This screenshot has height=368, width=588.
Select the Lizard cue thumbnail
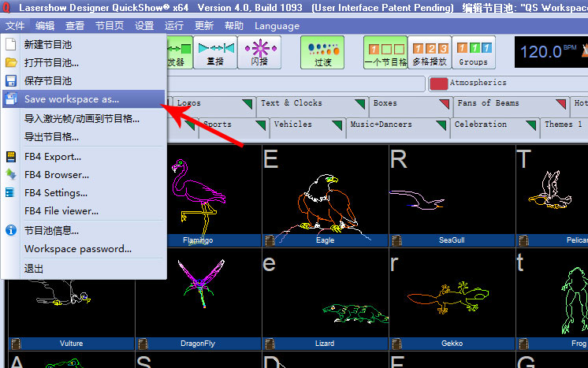(x=325, y=299)
